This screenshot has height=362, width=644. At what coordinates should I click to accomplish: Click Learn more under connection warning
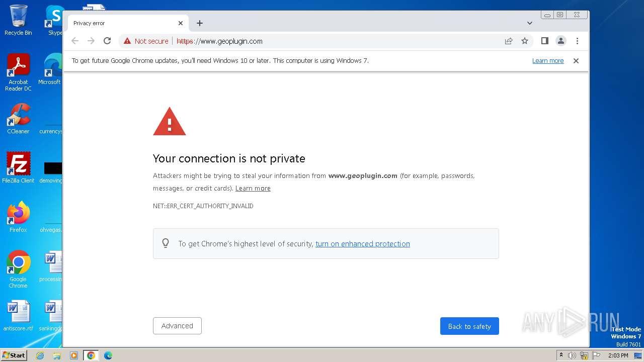(x=253, y=188)
